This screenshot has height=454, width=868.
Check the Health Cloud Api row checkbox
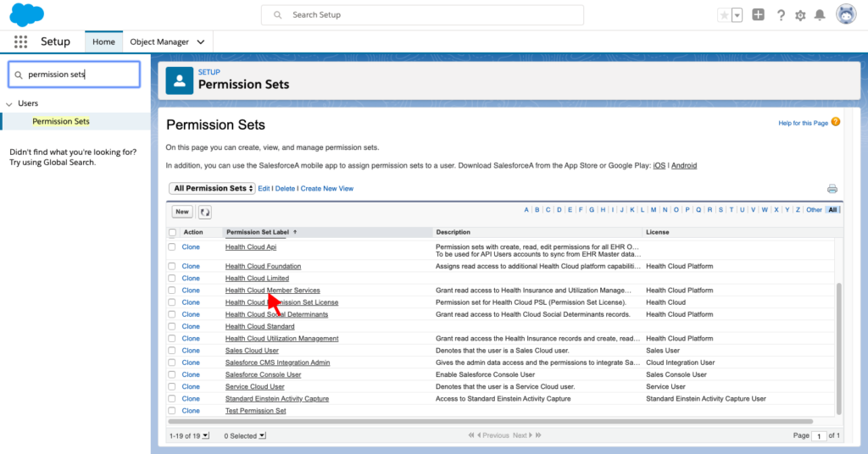point(171,247)
